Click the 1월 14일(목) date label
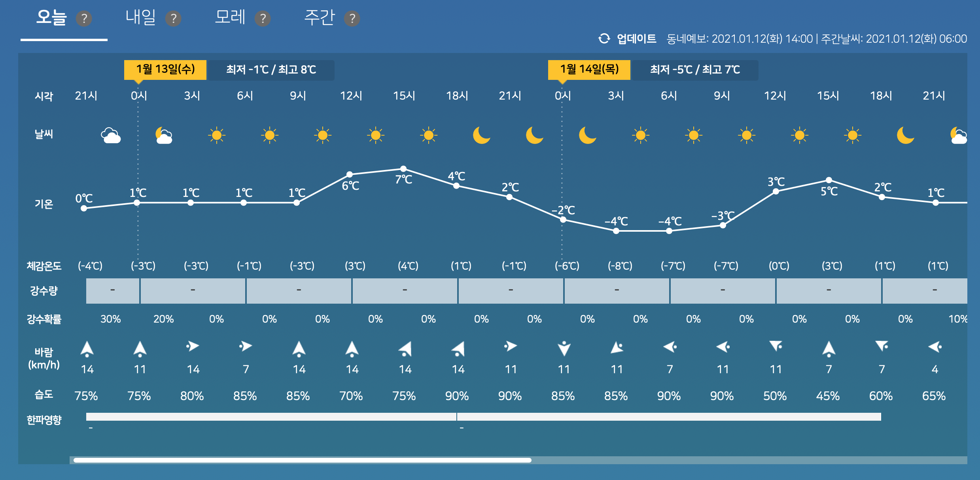The image size is (980, 480). pos(589,70)
